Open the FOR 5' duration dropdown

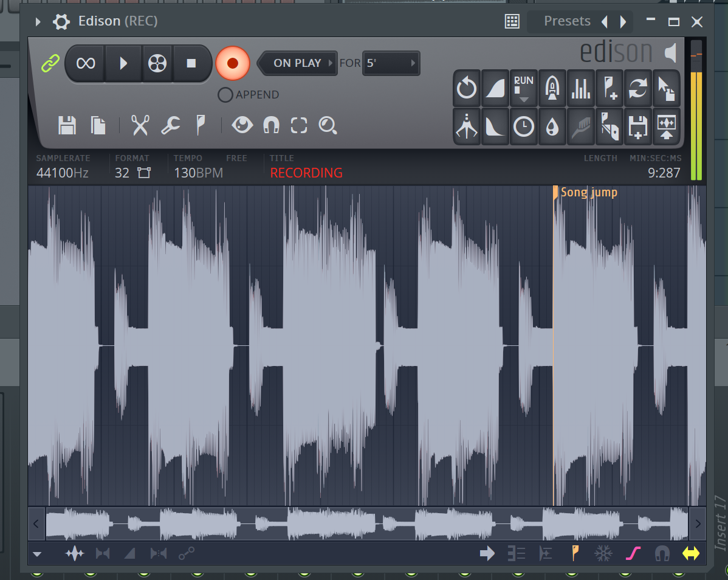point(391,63)
